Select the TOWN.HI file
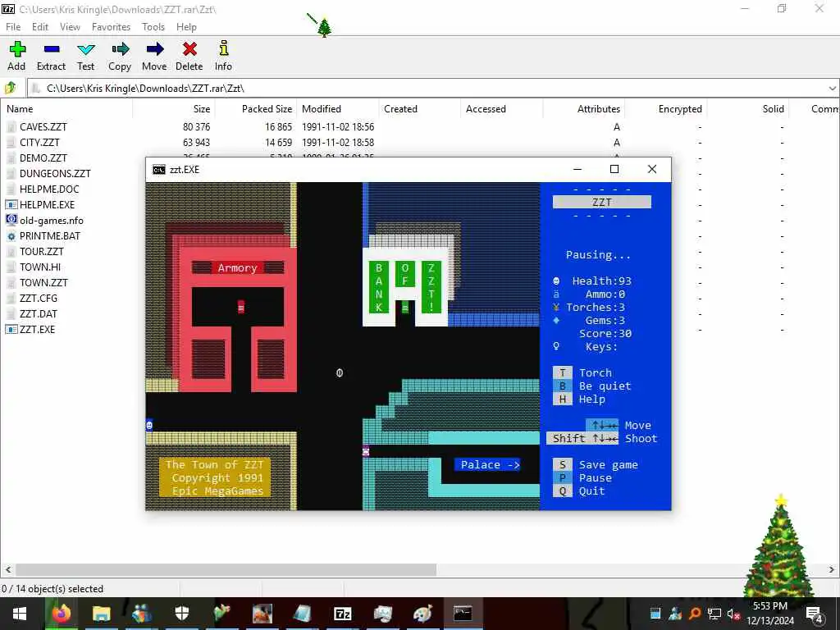The height and width of the screenshot is (630, 840). pos(40,267)
